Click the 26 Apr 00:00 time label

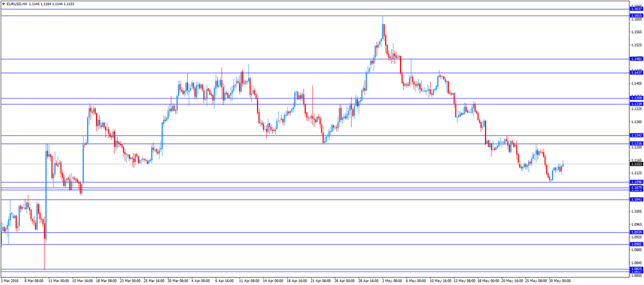coord(345,280)
